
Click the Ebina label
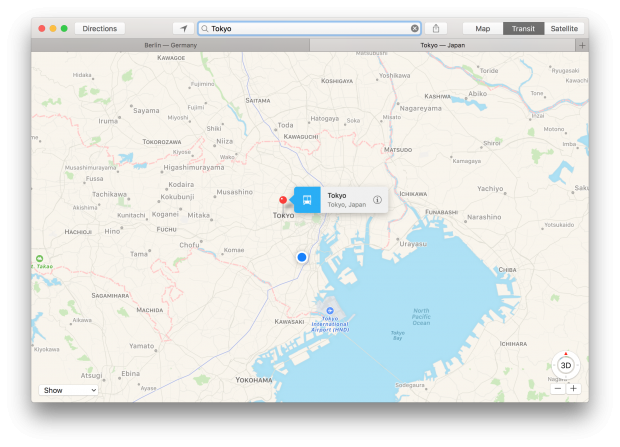click(x=130, y=374)
